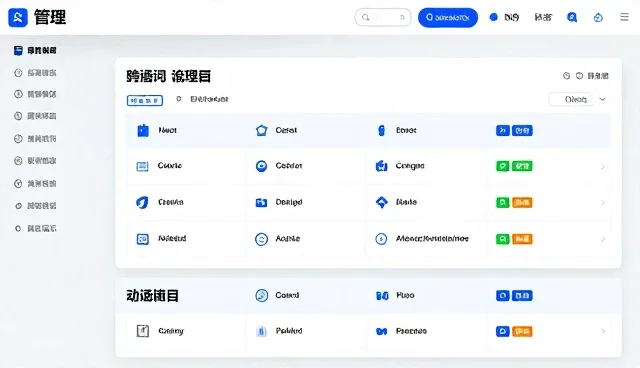Click the header text label next to the blue dot
Viewport: 640px width, 368px height.
511,17
